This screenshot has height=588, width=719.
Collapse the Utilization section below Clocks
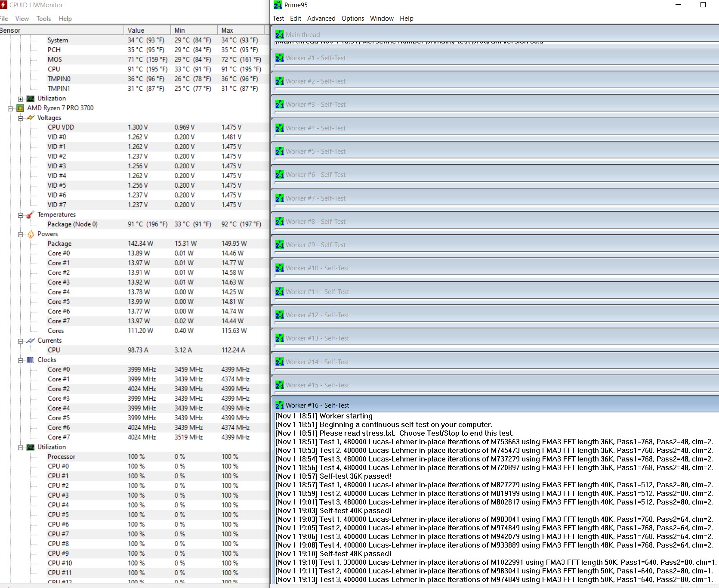click(x=20, y=448)
